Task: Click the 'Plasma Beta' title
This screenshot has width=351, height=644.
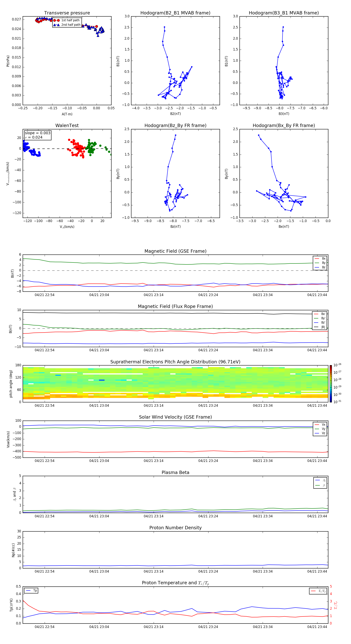Action: pyautogui.click(x=175, y=472)
